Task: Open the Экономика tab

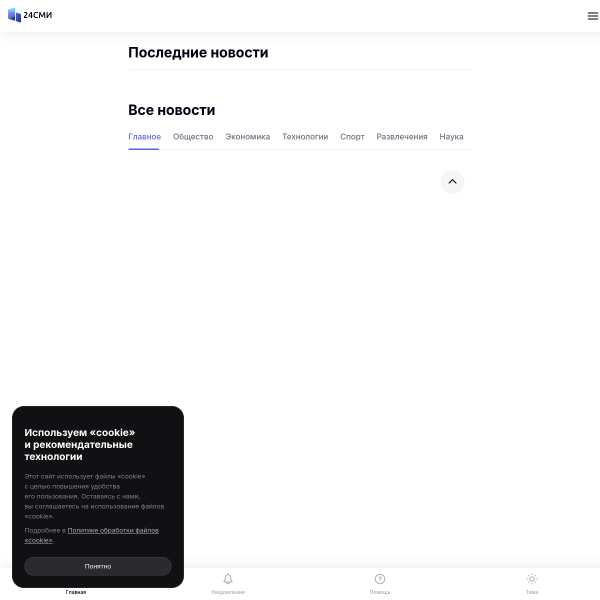Action: (248, 137)
